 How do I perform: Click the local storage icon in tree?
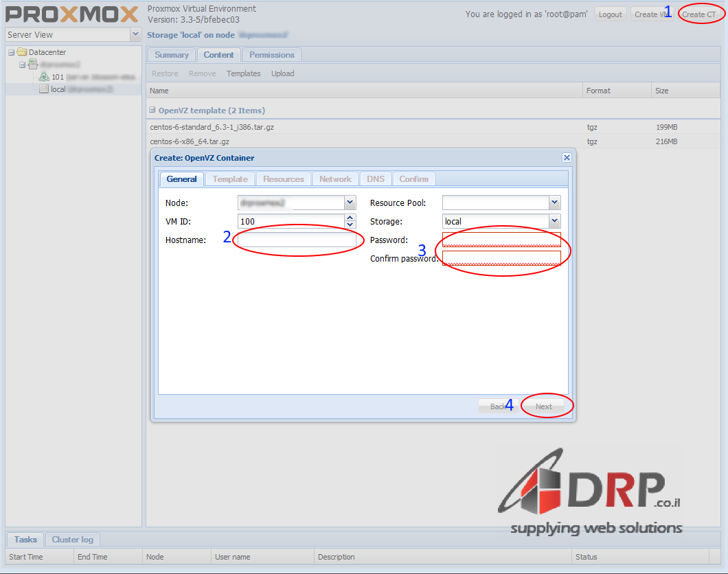coord(44,89)
